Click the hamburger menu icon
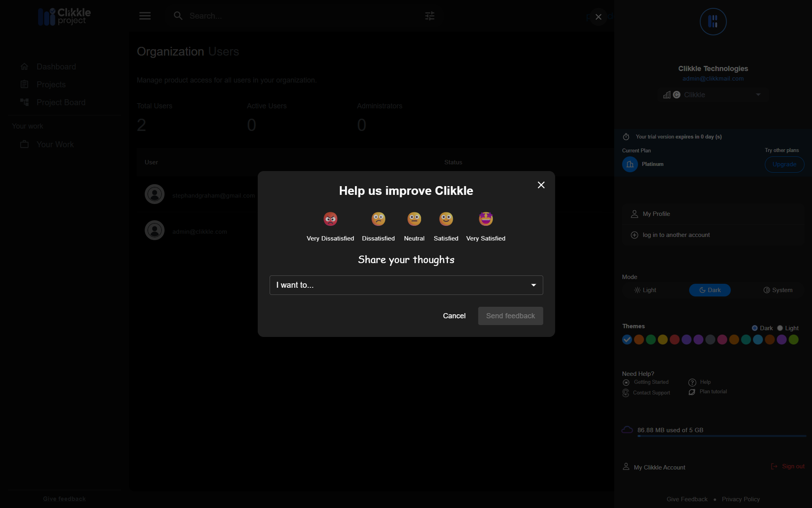This screenshot has width=812, height=508. (145, 16)
